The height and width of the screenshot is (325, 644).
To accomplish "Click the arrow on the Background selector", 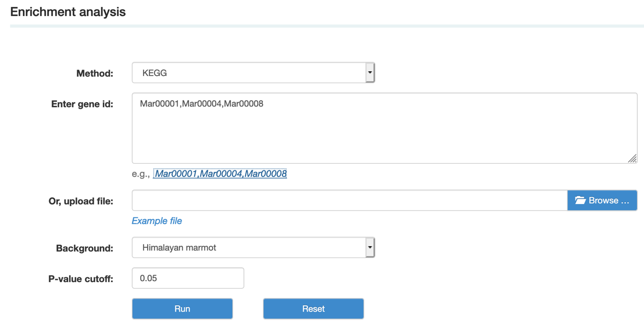I will [369, 248].
